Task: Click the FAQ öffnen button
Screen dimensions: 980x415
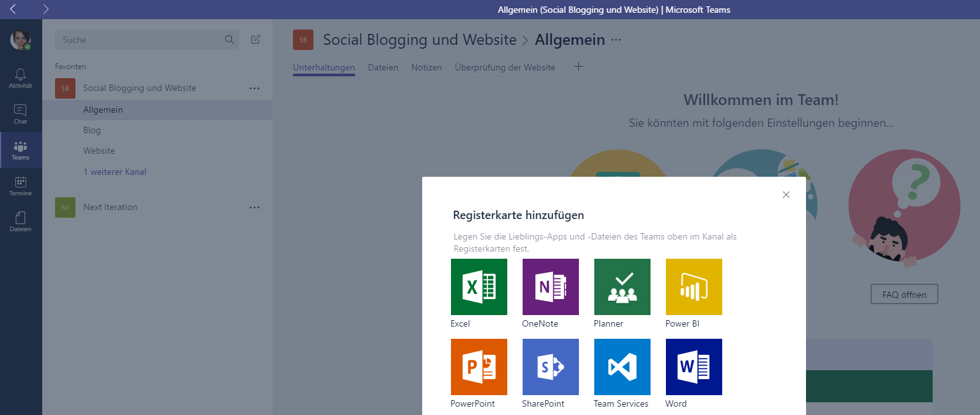Action: click(x=904, y=295)
